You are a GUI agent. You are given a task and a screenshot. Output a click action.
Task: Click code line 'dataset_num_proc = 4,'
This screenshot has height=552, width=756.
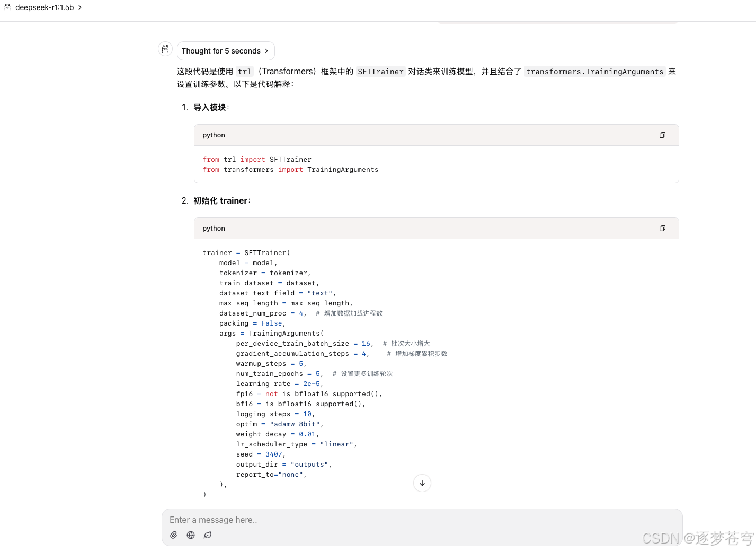263,313
